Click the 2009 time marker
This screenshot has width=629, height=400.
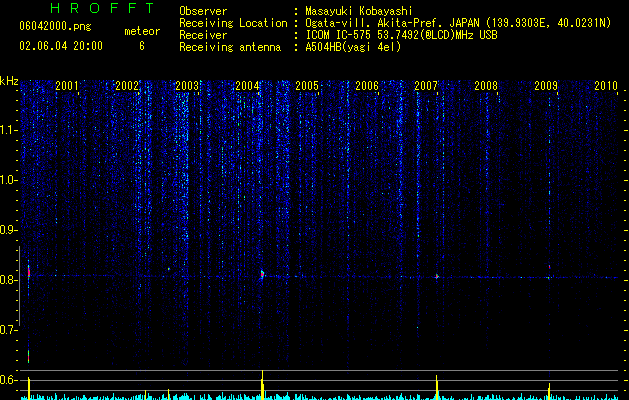click(546, 85)
